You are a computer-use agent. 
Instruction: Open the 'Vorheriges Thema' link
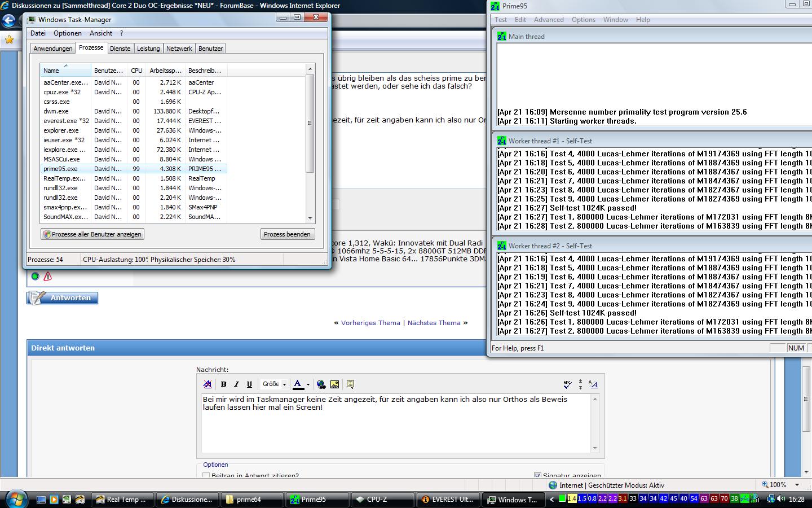point(370,323)
